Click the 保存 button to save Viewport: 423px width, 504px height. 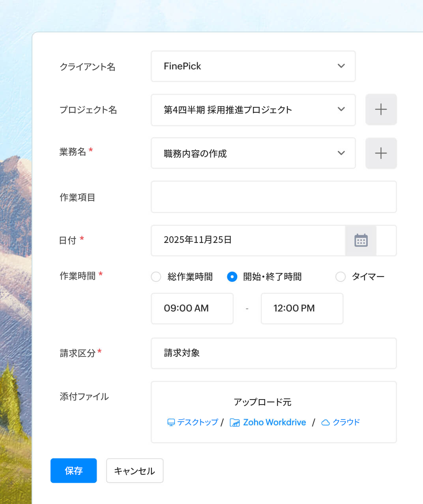[73, 470]
